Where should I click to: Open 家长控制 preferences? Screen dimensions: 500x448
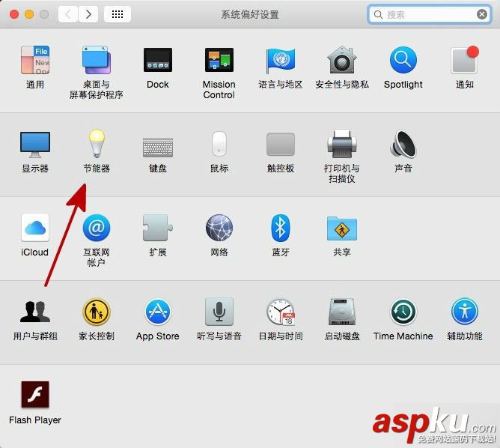click(x=97, y=312)
